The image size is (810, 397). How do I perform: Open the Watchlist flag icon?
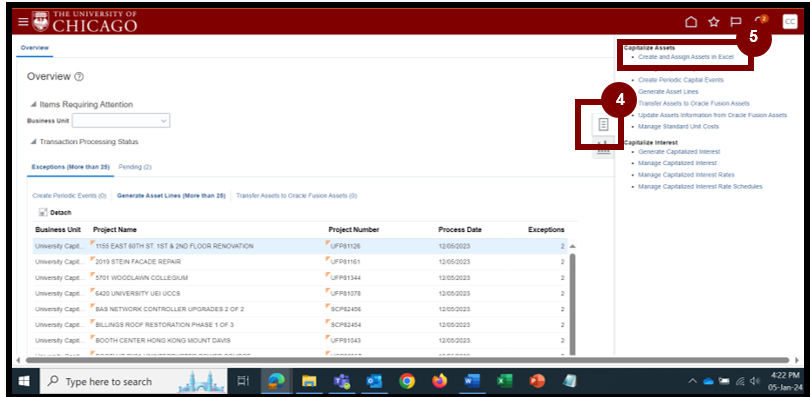click(x=736, y=22)
